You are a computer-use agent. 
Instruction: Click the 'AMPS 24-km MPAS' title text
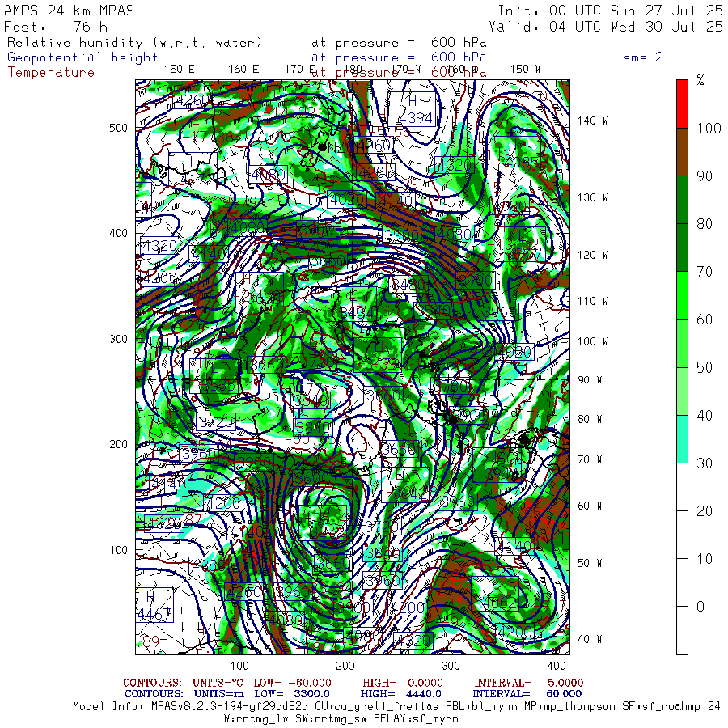(x=70, y=11)
